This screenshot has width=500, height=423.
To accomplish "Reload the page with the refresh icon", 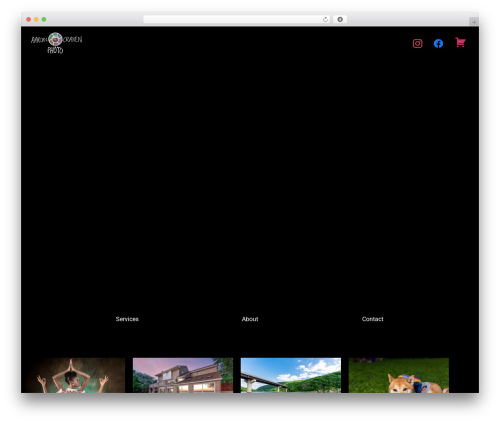I will click(x=325, y=19).
